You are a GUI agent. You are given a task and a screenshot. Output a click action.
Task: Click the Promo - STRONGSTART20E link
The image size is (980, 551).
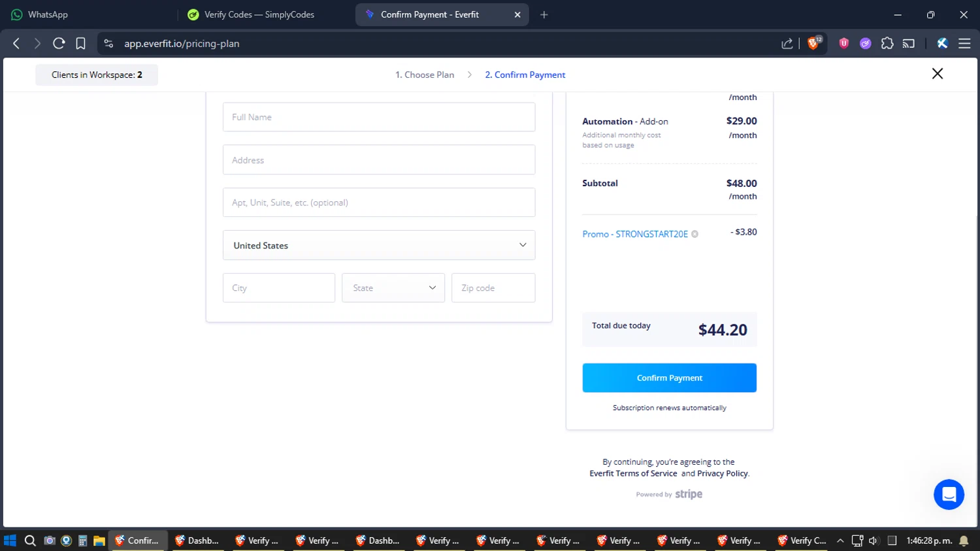pos(635,234)
